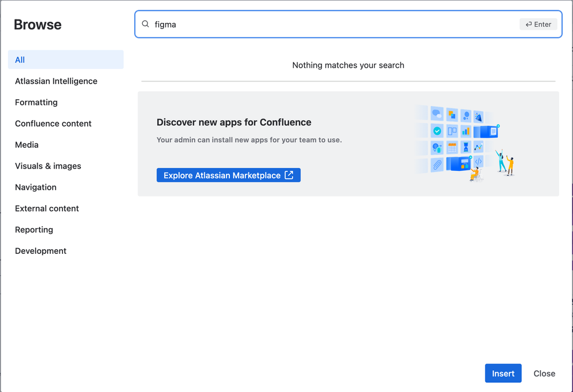View the Reporting category
The width and height of the screenshot is (573, 392).
point(34,230)
